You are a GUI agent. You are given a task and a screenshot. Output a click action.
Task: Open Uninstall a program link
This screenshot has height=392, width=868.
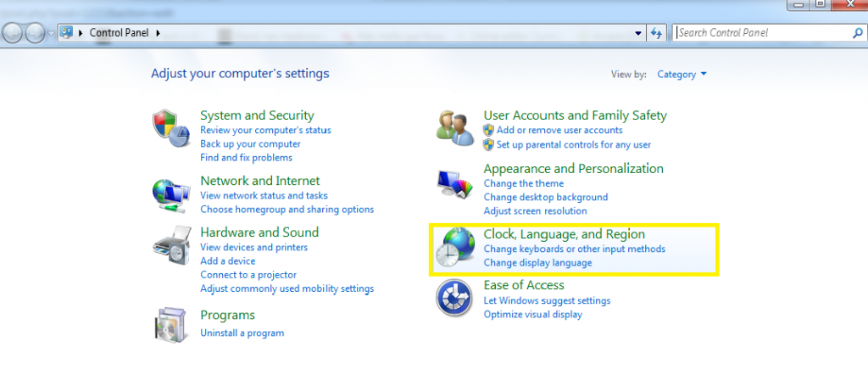pyautogui.click(x=242, y=333)
